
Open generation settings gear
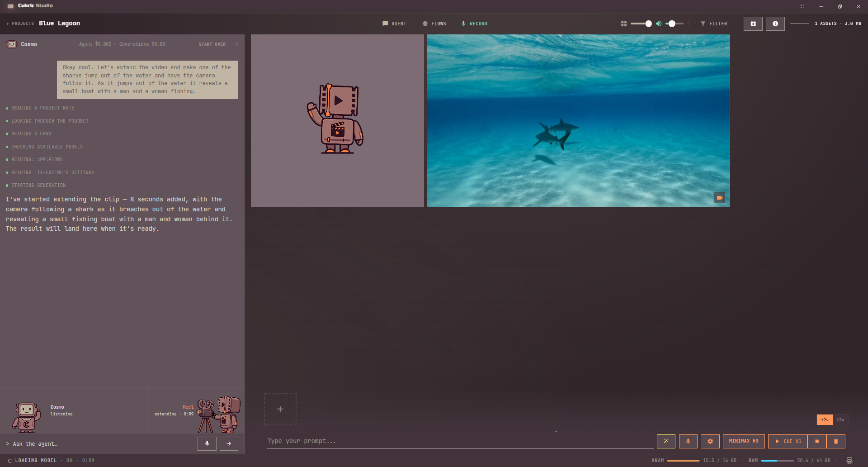tap(710, 441)
